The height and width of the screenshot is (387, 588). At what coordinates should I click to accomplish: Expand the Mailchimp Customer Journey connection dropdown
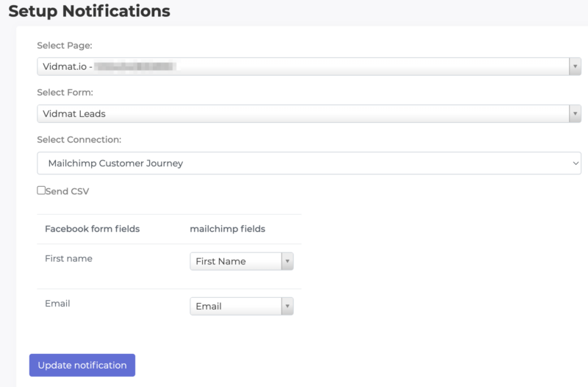[309, 163]
